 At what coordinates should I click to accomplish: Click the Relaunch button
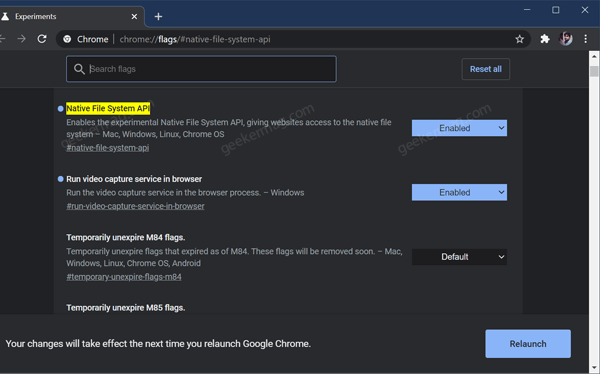click(528, 344)
